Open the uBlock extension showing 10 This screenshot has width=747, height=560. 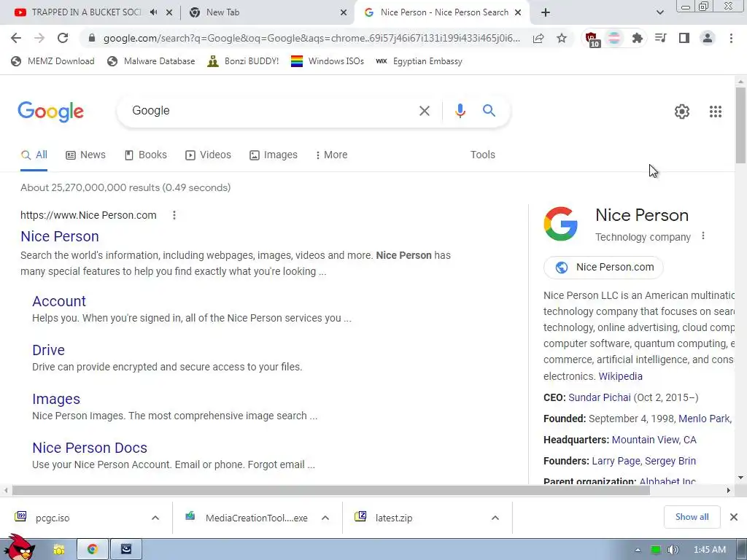[592, 39]
